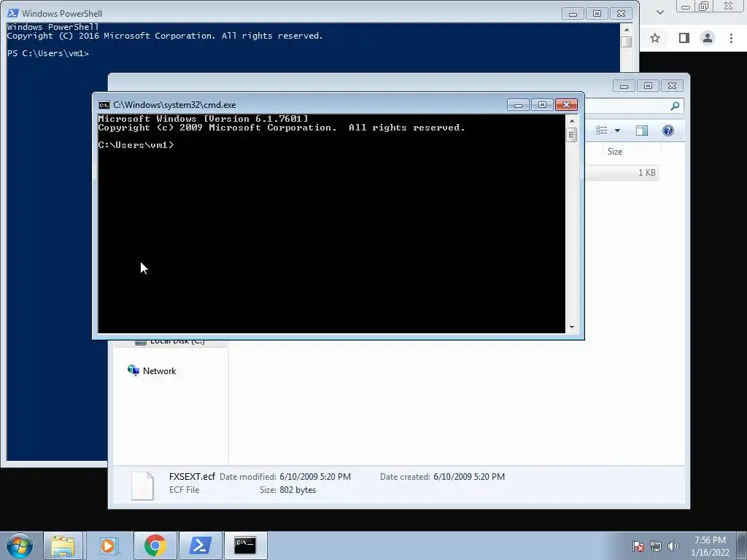Select the file row showing 1 KB
This screenshot has height=560, width=747.
622,172
